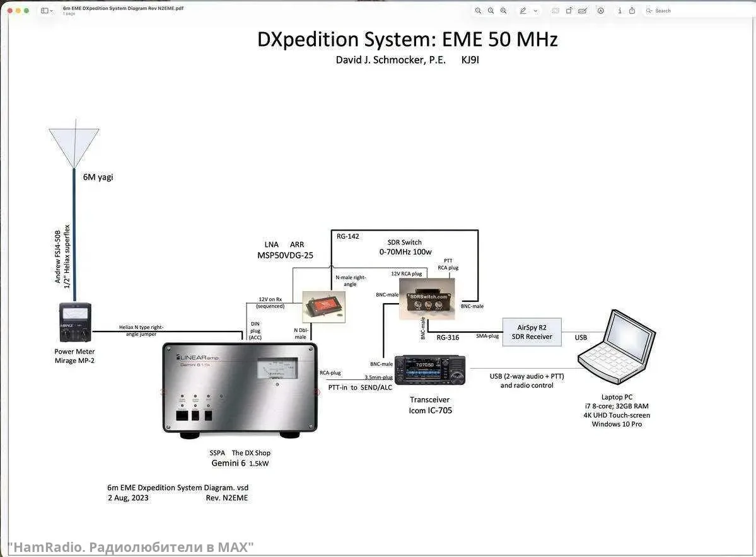Image resolution: width=756 pixels, height=557 pixels.
Task: Click the laptop computer illustration
Action: 617,347
